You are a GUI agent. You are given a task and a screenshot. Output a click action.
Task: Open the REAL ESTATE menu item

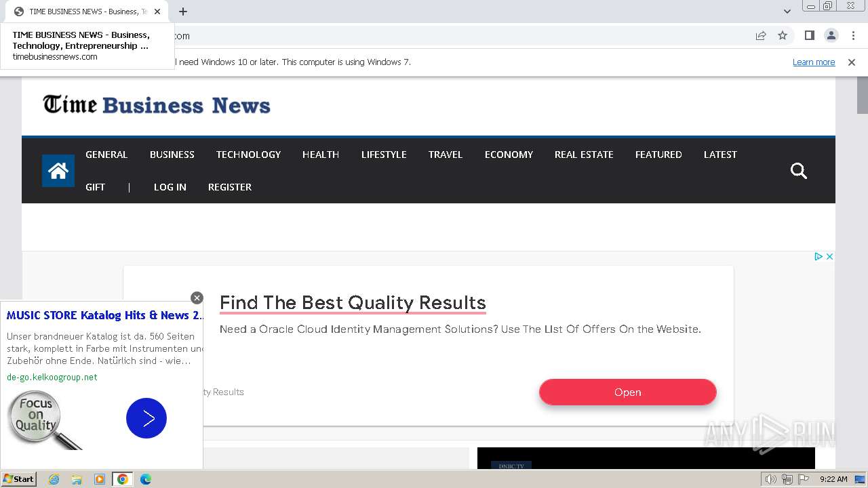pyautogui.click(x=584, y=155)
